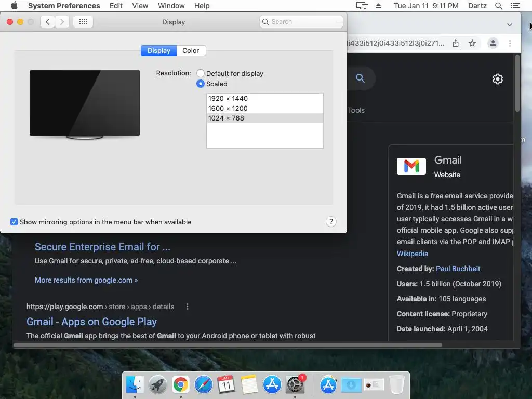Open the Edit menu
Image resolution: width=532 pixels, height=399 pixels.
coord(116,6)
